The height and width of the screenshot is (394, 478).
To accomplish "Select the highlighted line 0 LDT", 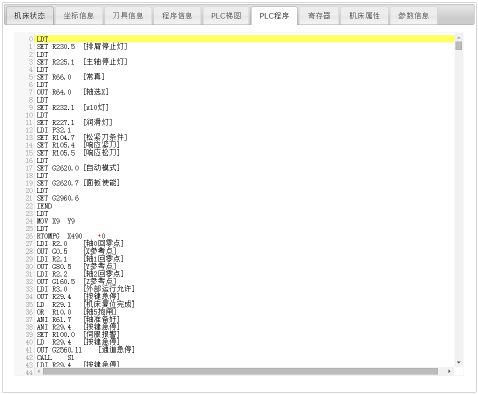I will pyautogui.click(x=245, y=39).
